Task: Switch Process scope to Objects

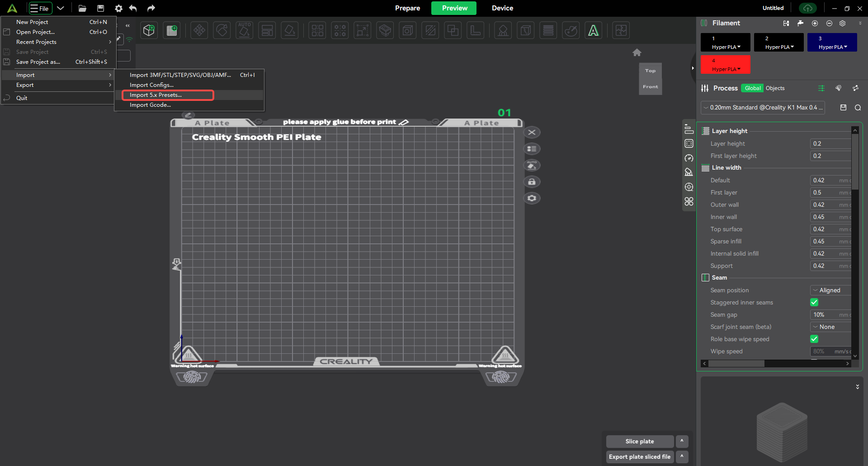Action: [775, 88]
